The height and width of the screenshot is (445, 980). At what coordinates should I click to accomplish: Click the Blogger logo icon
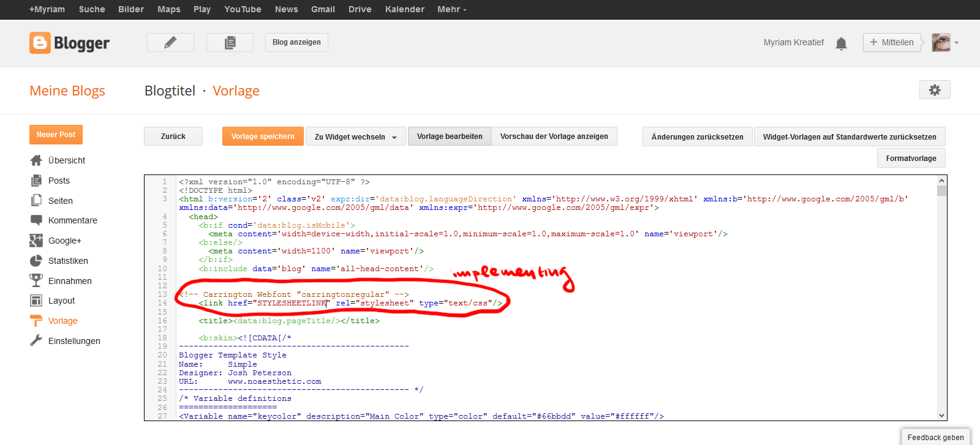40,43
